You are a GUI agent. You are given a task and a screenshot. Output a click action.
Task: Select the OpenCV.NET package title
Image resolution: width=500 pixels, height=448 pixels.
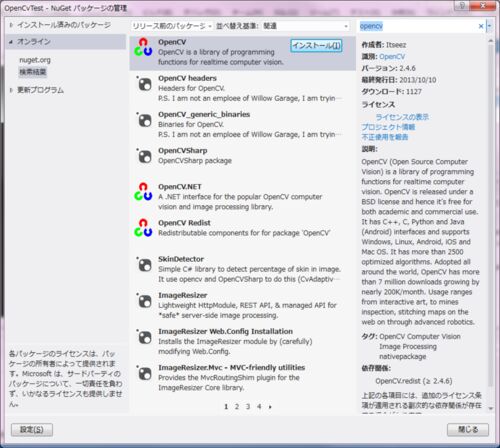tap(180, 187)
